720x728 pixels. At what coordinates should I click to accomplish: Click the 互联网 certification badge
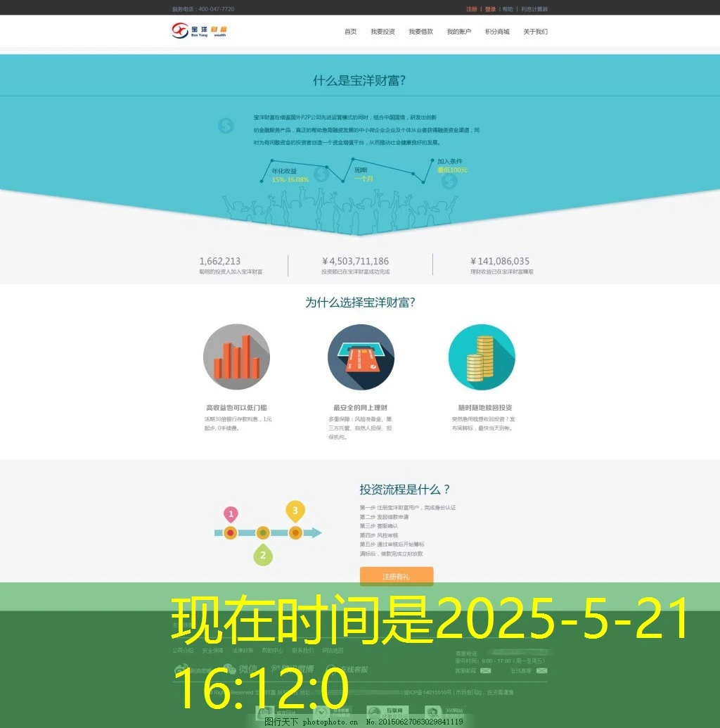pos(387,712)
